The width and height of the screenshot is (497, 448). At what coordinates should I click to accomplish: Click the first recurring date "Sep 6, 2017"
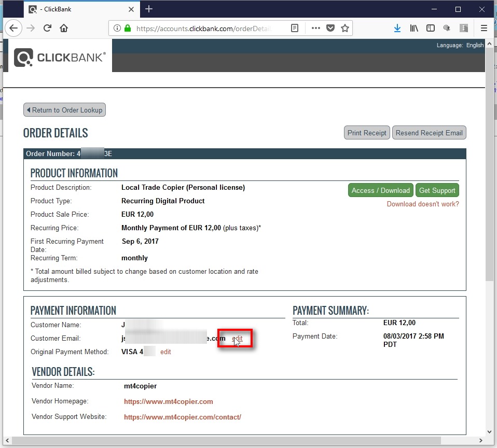(140, 242)
